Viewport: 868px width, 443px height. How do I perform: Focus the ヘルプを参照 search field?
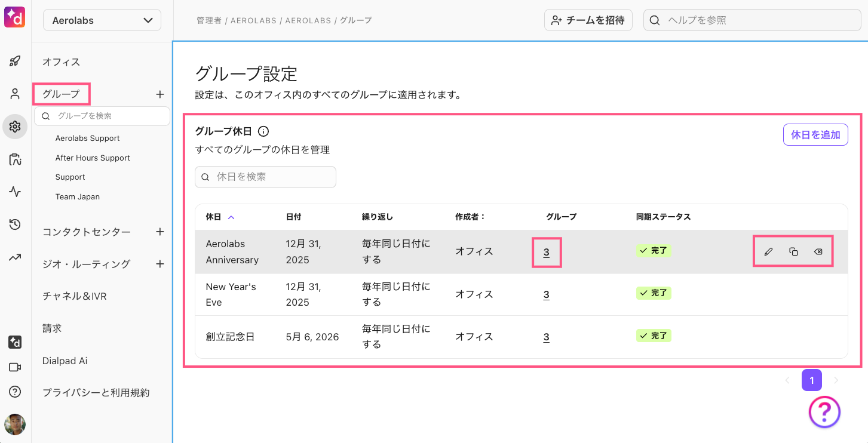click(x=752, y=20)
